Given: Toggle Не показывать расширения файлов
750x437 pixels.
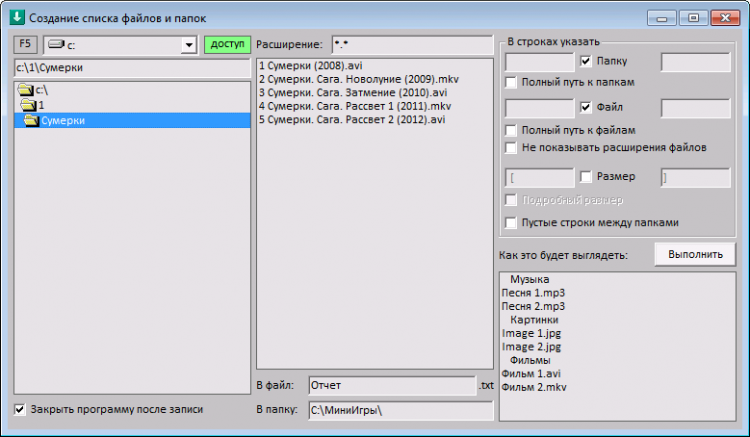Looking at the screenshot, I should 511,147.
